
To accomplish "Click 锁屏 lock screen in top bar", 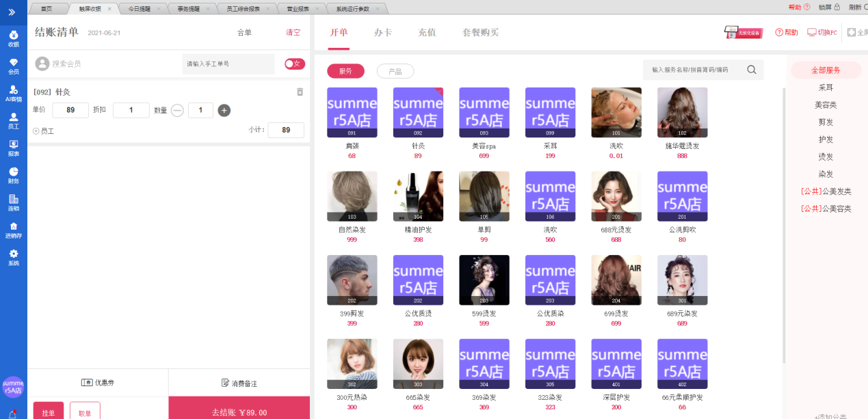I will (x=829, y=8).
